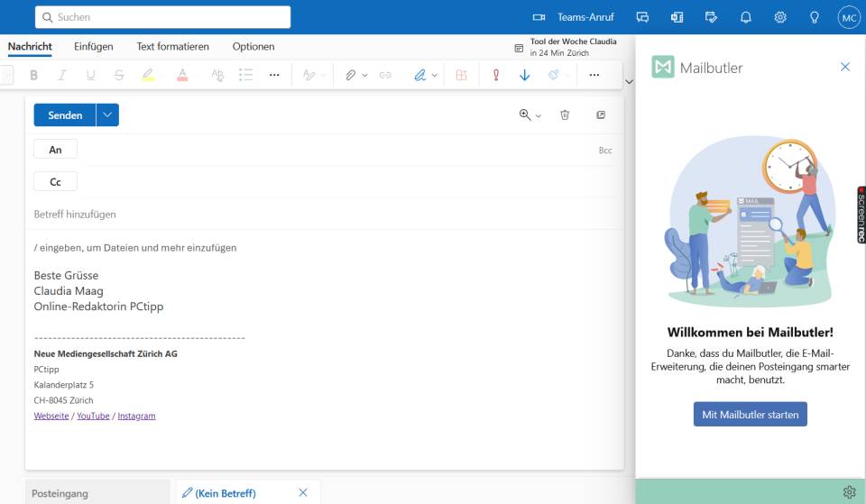This screenshot has width=866, height=504.
Task: Open Mailbutler settings gear at panel bottom
Action: (x=850, y=491)
